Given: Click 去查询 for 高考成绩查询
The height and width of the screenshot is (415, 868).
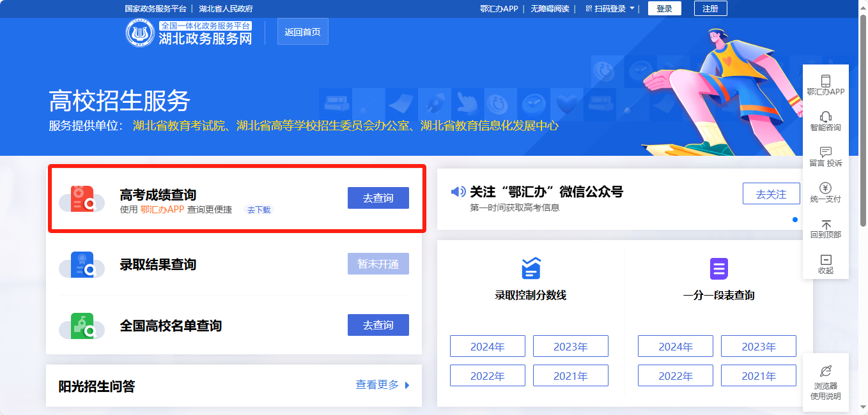Looking at the screenshot, I should click(x=378, y=198).
